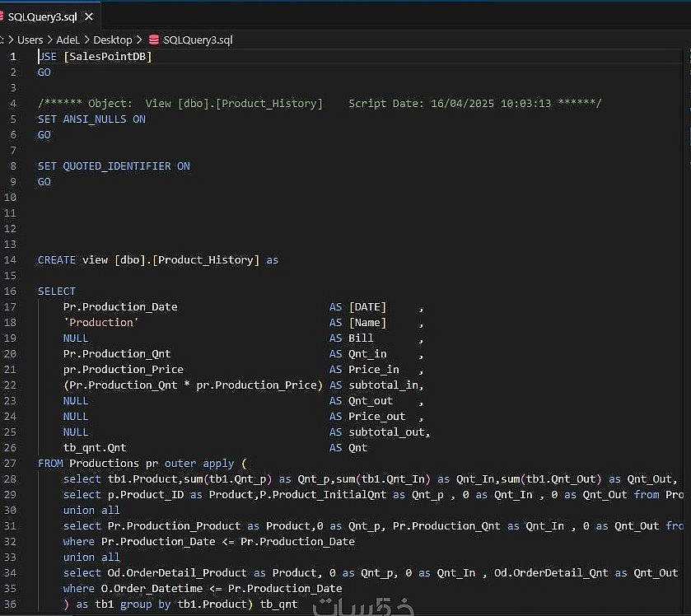Image resolution: width=691 pixels, height=616 pixels.
Task: Click Od.OrderDetail_Product on line 34
Action: pyautogui.click(x=177, y=573)
